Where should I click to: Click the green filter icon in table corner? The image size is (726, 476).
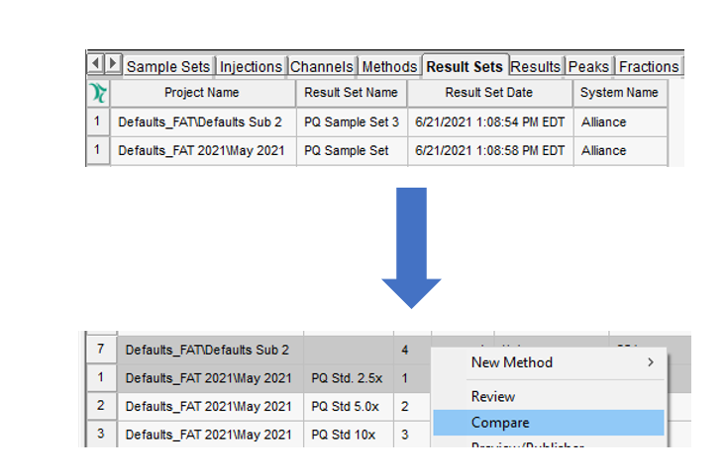pos(97,93)
